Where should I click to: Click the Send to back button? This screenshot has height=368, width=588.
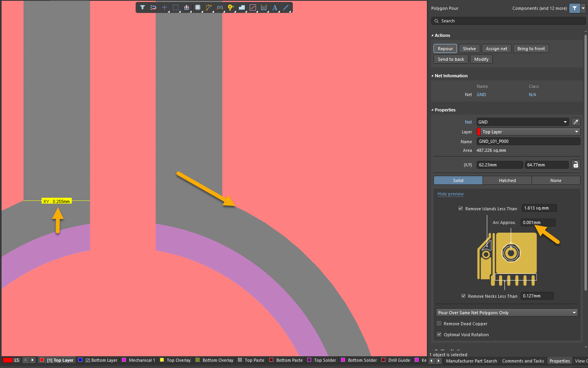coord(451,59)
